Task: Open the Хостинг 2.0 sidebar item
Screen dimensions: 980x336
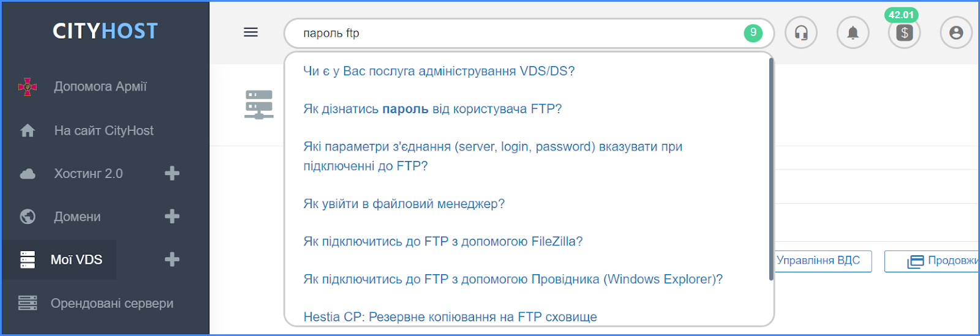Action: click(88, 174)
